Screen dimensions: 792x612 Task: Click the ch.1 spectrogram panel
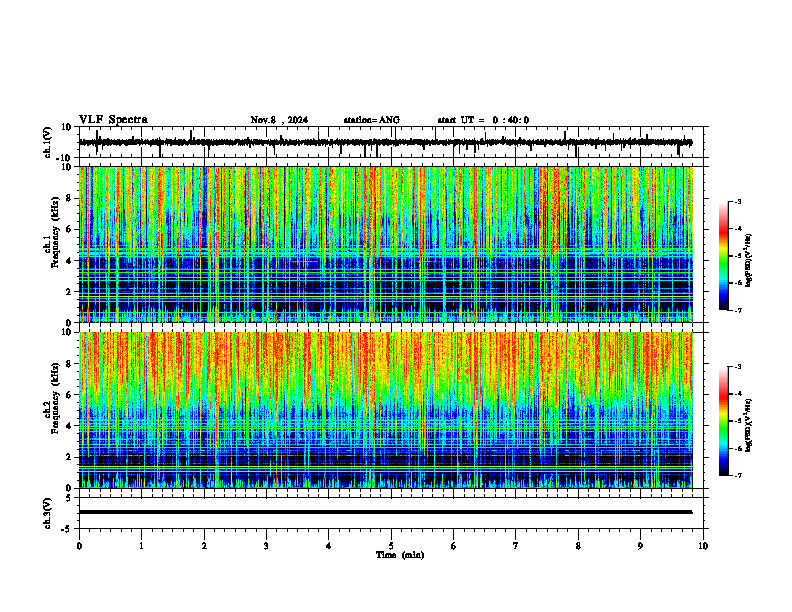386,244
